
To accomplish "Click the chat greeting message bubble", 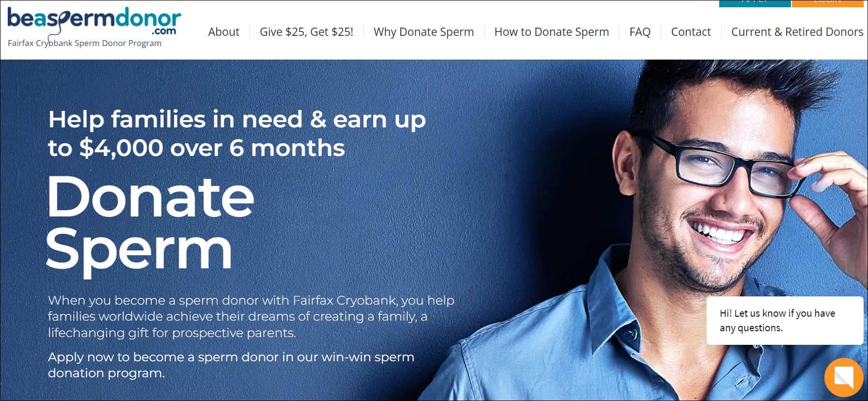I will coord(785,321).
